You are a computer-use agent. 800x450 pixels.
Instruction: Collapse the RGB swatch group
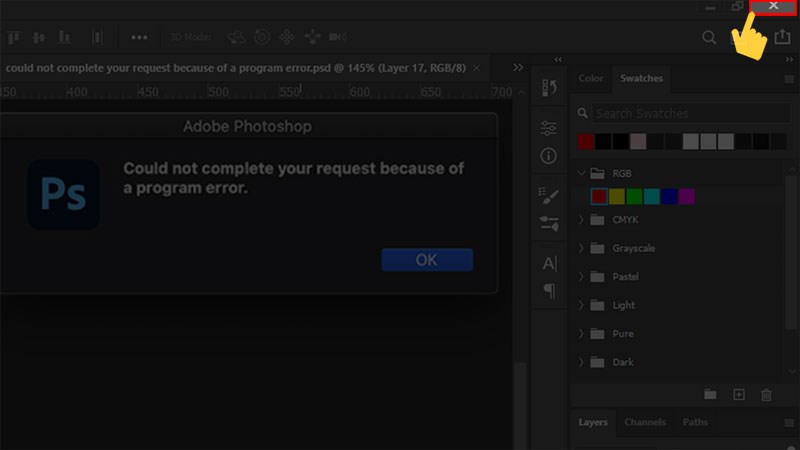point(581,173)
